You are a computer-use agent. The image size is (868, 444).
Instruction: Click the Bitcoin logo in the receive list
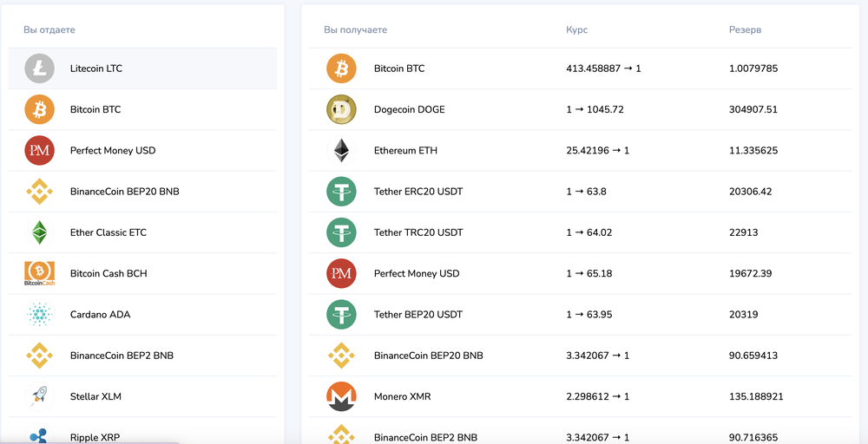click(341, 69)
